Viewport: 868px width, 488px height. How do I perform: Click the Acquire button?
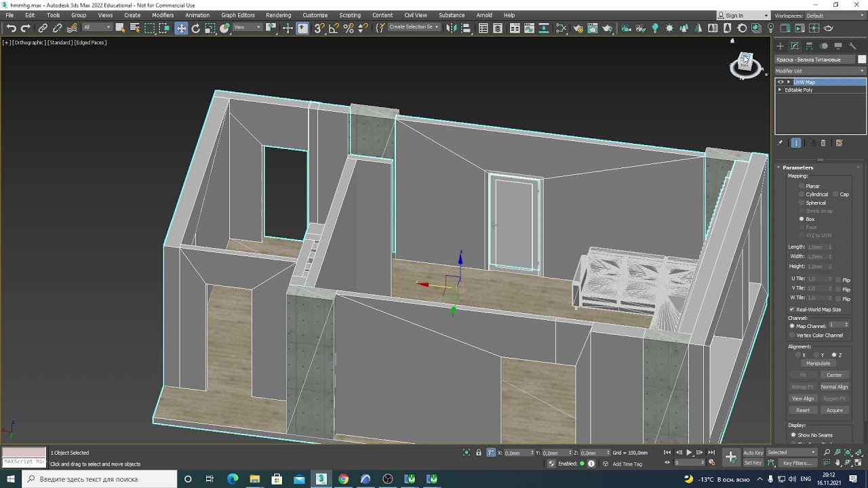[834, 410]
